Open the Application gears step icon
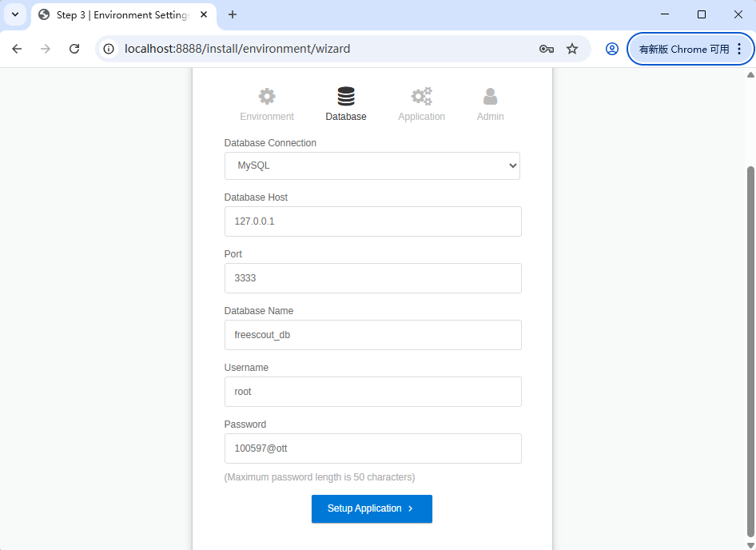The height and width of the screenshot is (550, 756). 421,97
